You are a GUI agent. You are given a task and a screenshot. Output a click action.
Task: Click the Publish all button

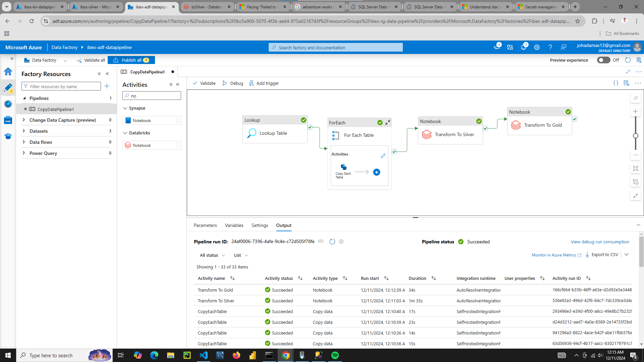click(x=131, y=60)
